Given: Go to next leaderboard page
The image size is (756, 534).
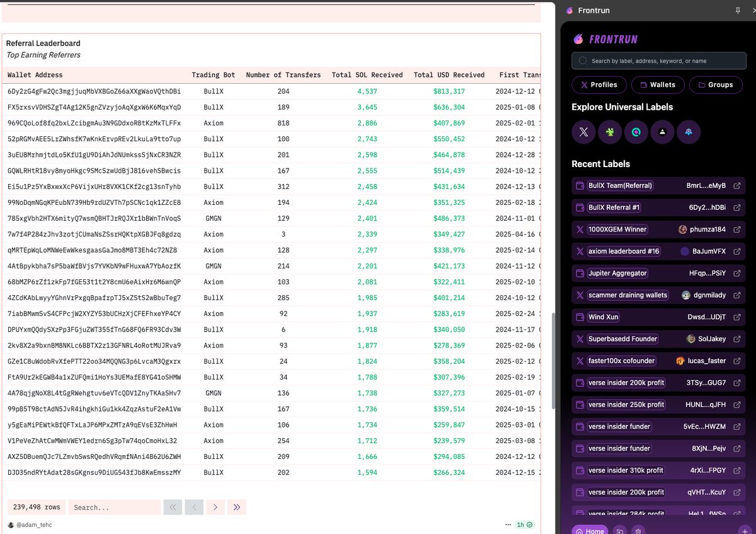Looking at the screenshot, I should pyautogui.click(x=215, y=507).
